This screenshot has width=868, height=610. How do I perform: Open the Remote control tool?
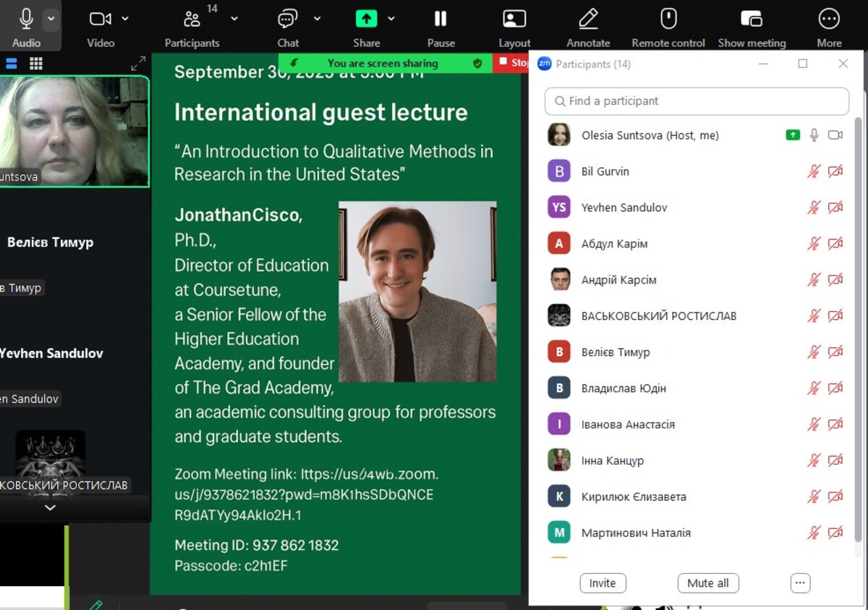[668, 19]
